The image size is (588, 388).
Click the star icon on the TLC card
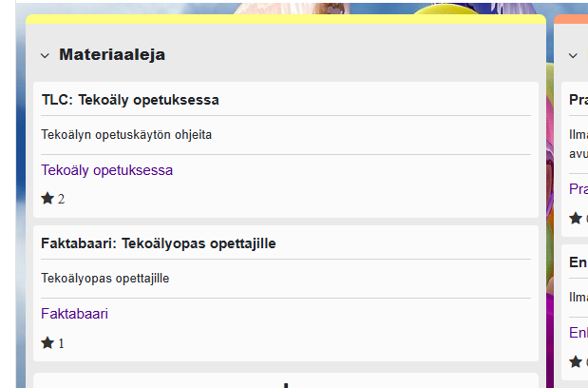tap(47, 199)
